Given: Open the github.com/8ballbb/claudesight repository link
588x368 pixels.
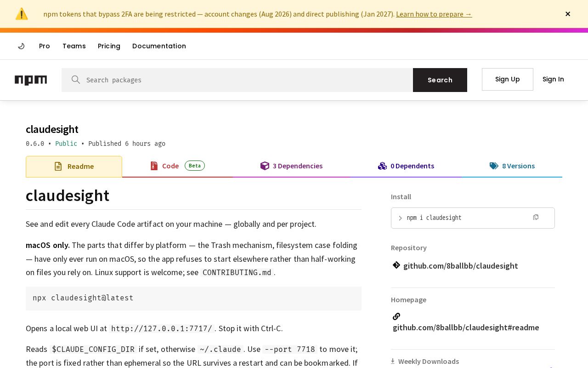Looking at the screenshot, I should pyautogui.click(x=461, y=265).
